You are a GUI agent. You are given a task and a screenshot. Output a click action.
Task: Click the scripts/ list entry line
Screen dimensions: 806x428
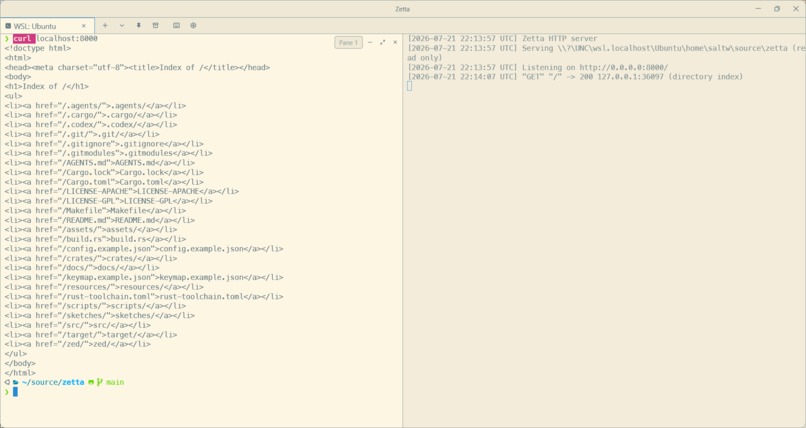click(x=96, y=306)
